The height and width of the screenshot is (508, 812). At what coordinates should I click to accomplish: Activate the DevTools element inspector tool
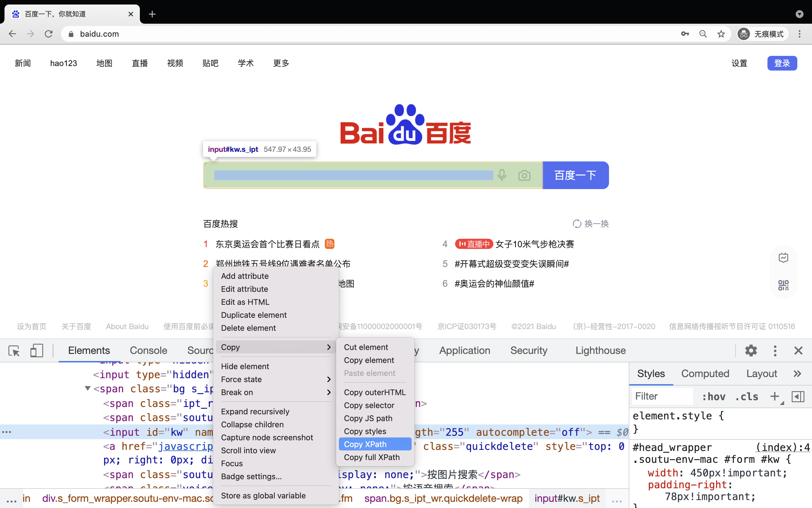14,351
